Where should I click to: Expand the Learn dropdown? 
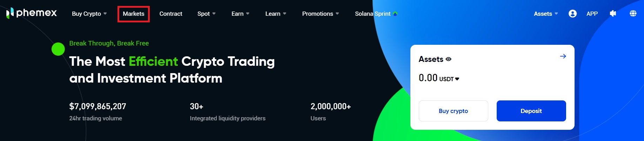pyautogui.click(x=276, y=14)
